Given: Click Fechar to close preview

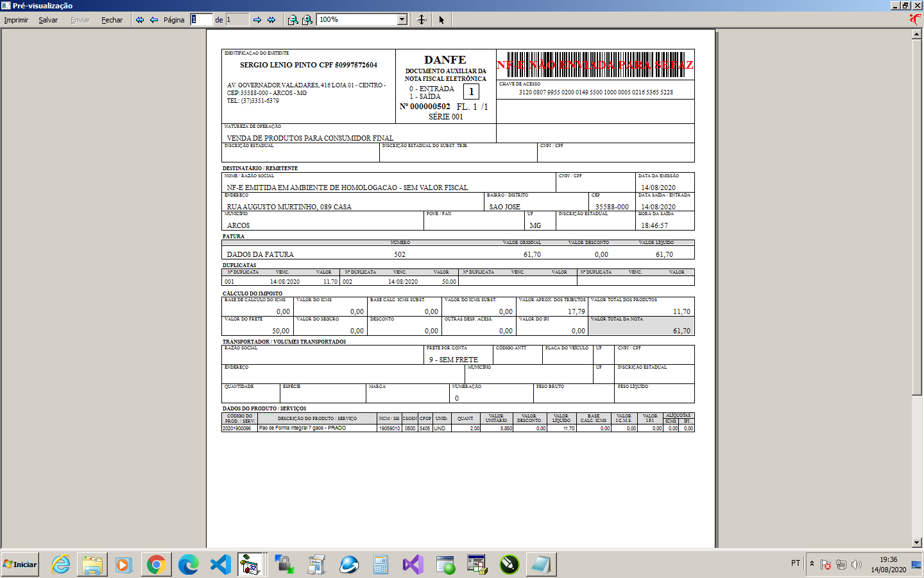Looking at the screenshot, I should [x=112, y=20].
